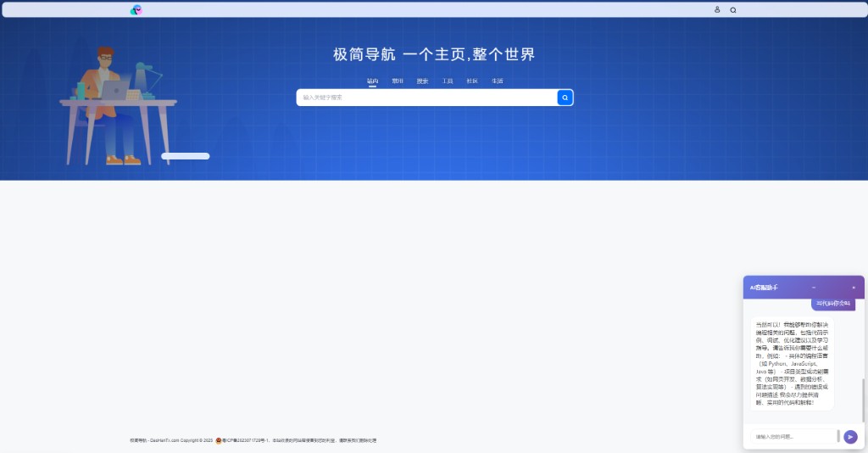Switch to the 常用 search tab
This screenshot has height=453, width=868.
(398, 81)
